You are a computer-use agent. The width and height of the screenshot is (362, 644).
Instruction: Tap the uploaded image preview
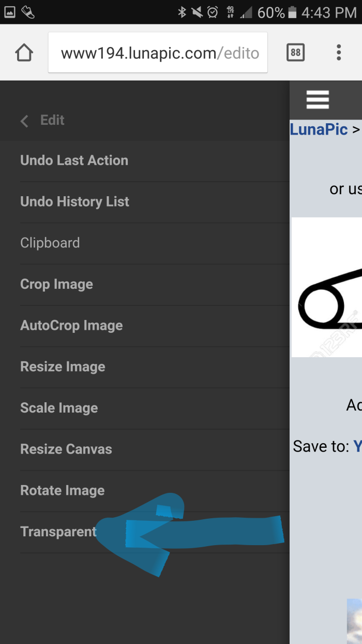click(x=327, y=287)
